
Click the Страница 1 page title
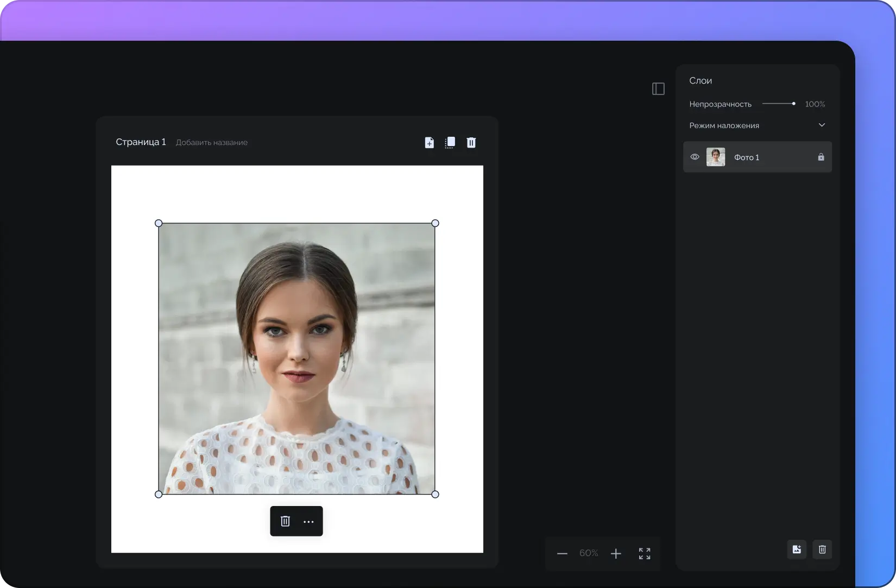tap(141, 142)
